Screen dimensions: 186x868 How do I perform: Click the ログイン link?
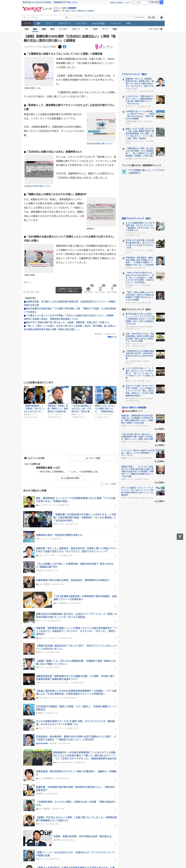tap(57, 11)
